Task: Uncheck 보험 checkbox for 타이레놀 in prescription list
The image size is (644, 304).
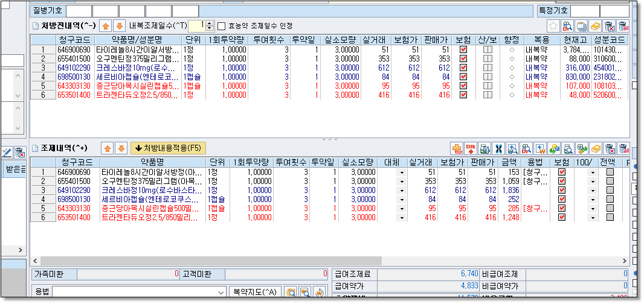Action: 463,49
